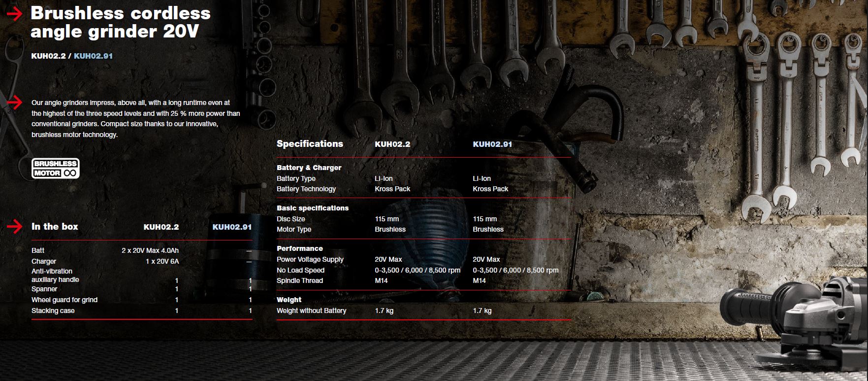Click the 1.7 kg value for KUH02.91
Screen dimensions: 868x381
pyautogui.click(x=482, y=311)
